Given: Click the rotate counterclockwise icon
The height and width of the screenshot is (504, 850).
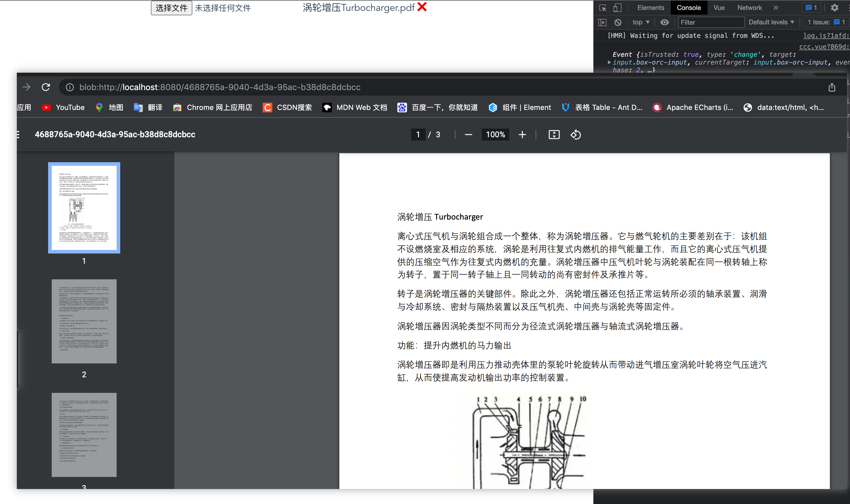Looking at the screenshot, I should (x=575, y=134).
